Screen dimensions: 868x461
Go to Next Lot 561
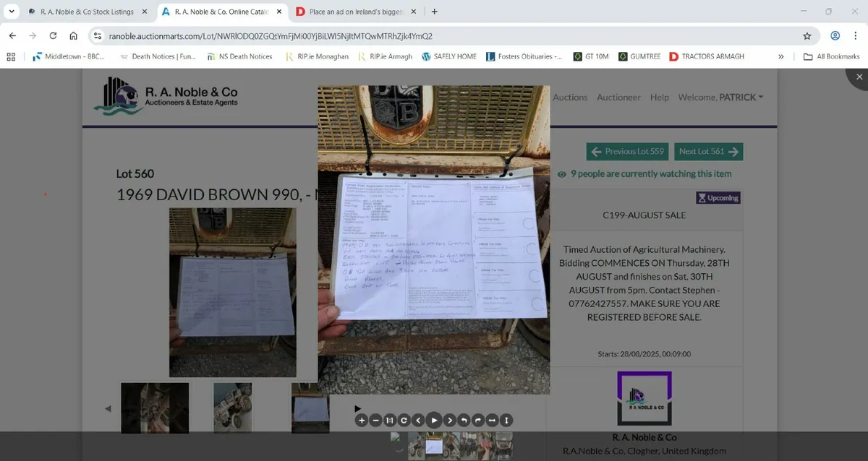[709, 152]
